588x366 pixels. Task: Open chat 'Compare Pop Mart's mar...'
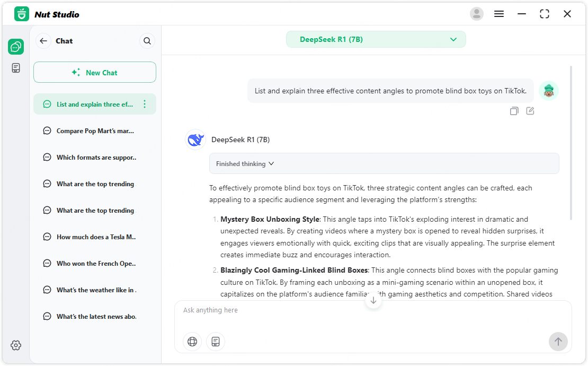point(95,131)
